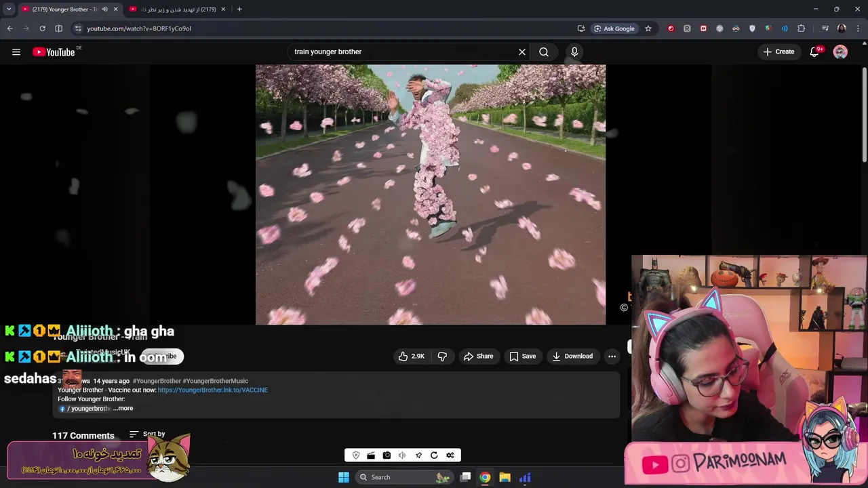Dislike the video with thumbs down
The image size is (868, 488).
[x=442, y=356]
